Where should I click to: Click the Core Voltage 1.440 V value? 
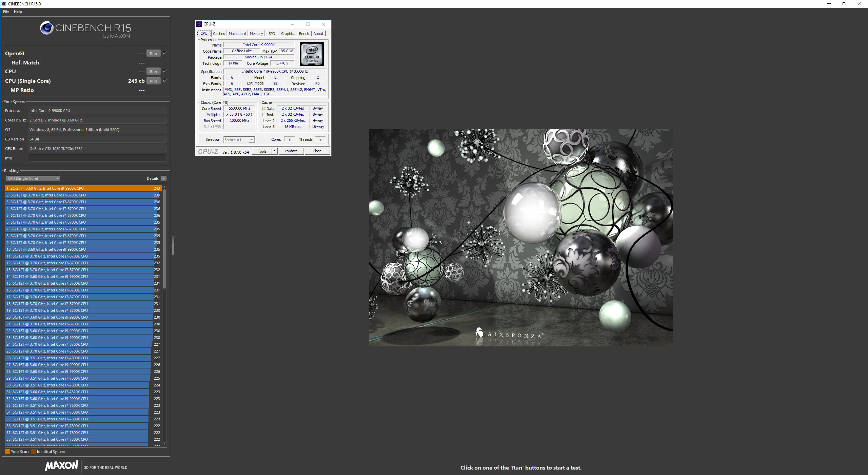[x=282, y=63]
